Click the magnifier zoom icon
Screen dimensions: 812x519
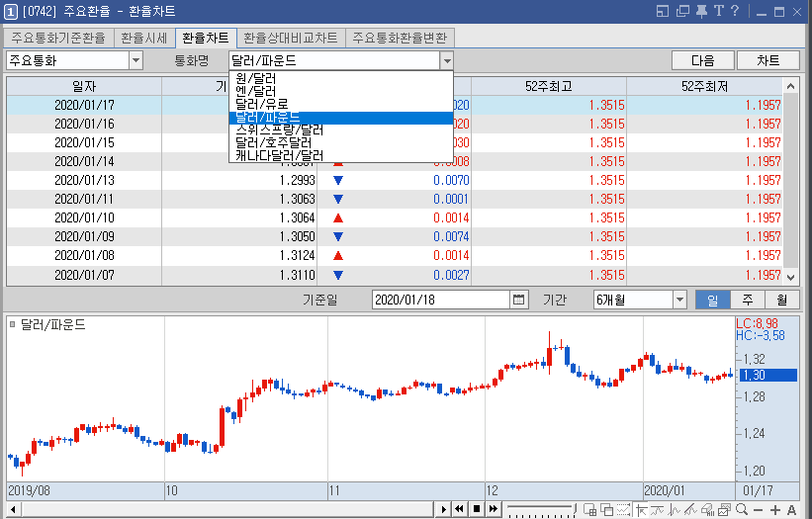tap(742, 510)
